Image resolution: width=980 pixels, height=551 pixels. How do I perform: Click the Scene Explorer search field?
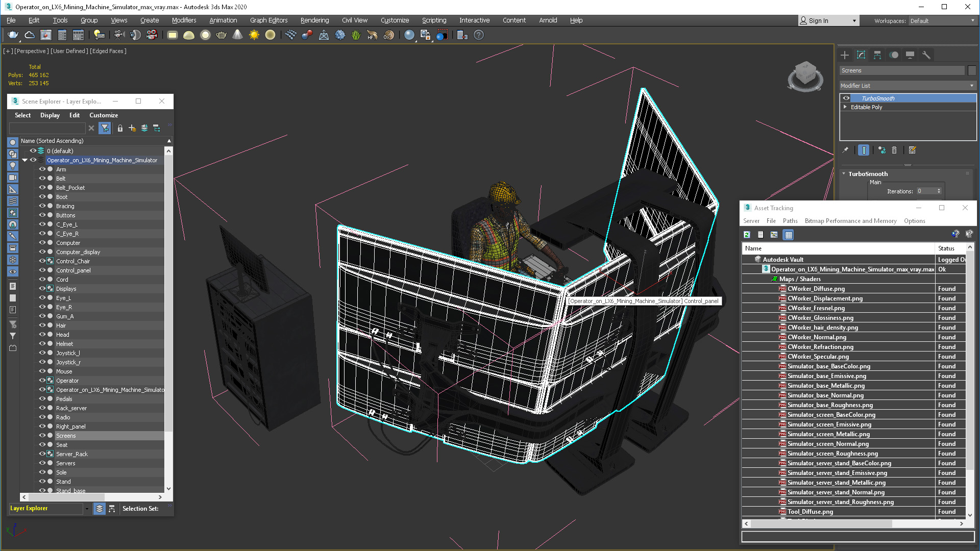click(47, 128)
